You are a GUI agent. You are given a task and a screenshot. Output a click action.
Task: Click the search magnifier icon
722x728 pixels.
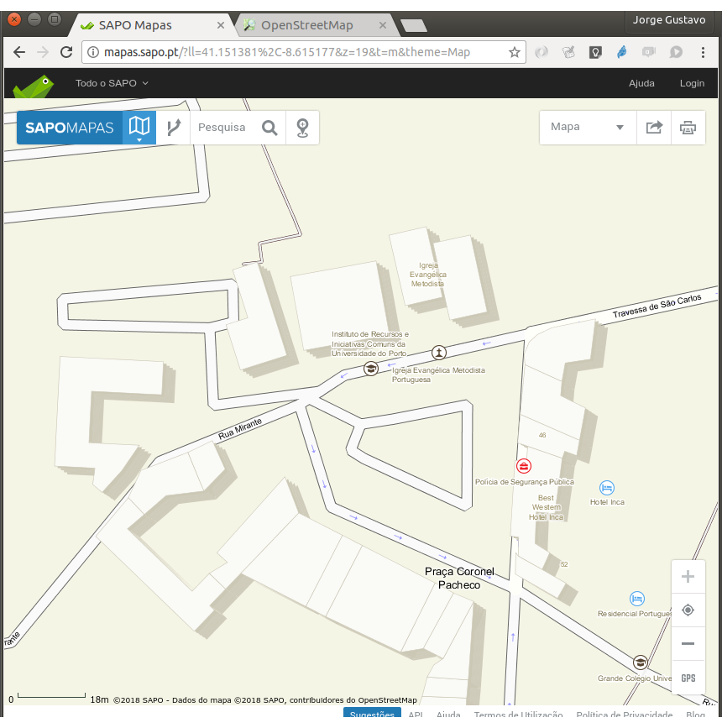[269, 128]
